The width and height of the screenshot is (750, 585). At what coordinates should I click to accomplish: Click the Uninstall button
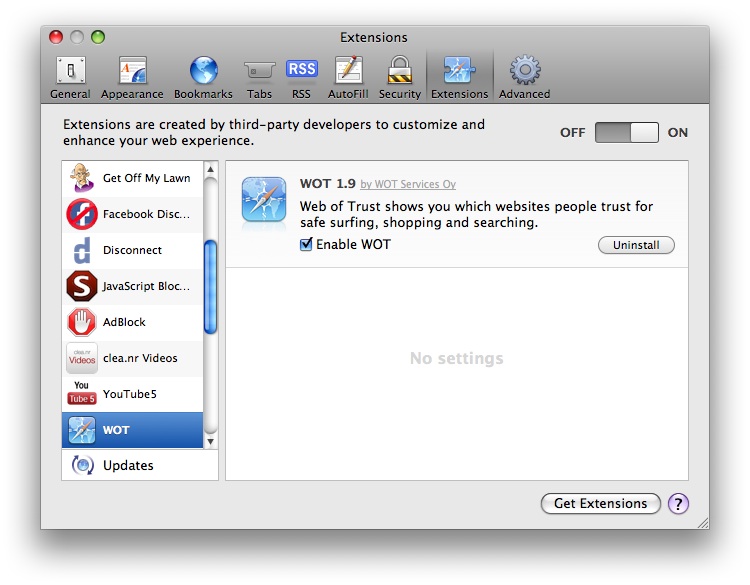pos(636,245)
